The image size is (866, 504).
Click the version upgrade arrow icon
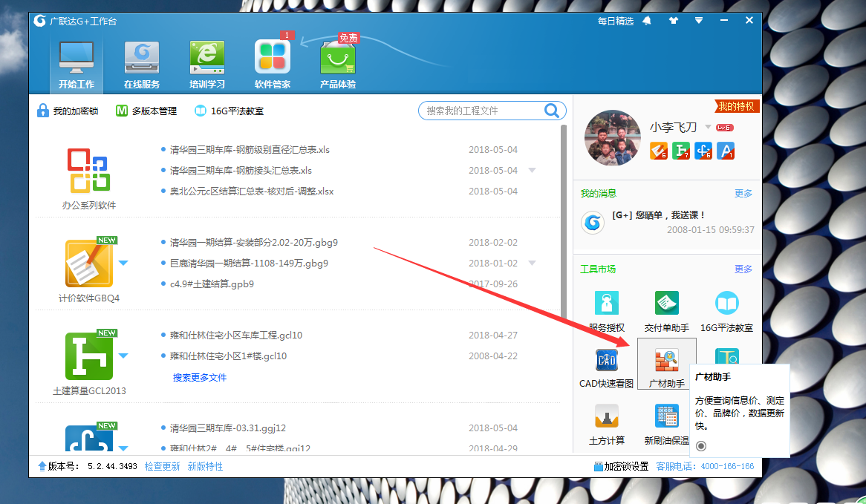point(42,466)
